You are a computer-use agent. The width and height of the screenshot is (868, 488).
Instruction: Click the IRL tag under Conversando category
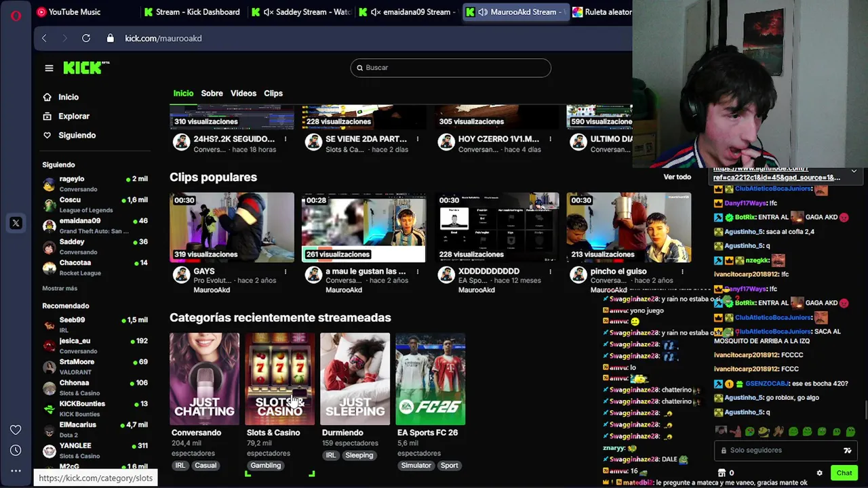pos(180,465)
